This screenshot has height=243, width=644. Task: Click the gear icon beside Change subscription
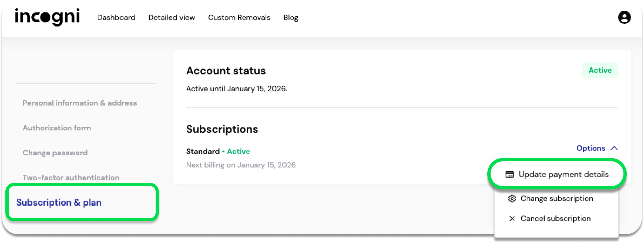point(512,199)
